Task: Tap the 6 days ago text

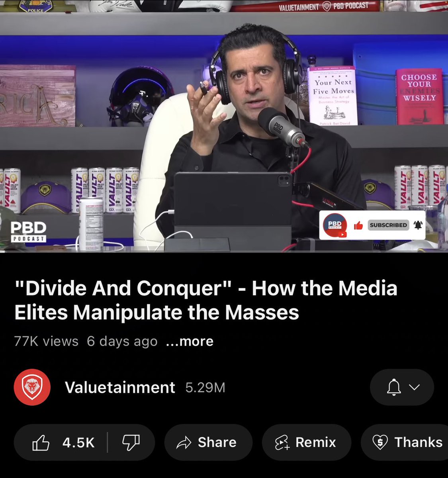Action: [x=122, y=341]
